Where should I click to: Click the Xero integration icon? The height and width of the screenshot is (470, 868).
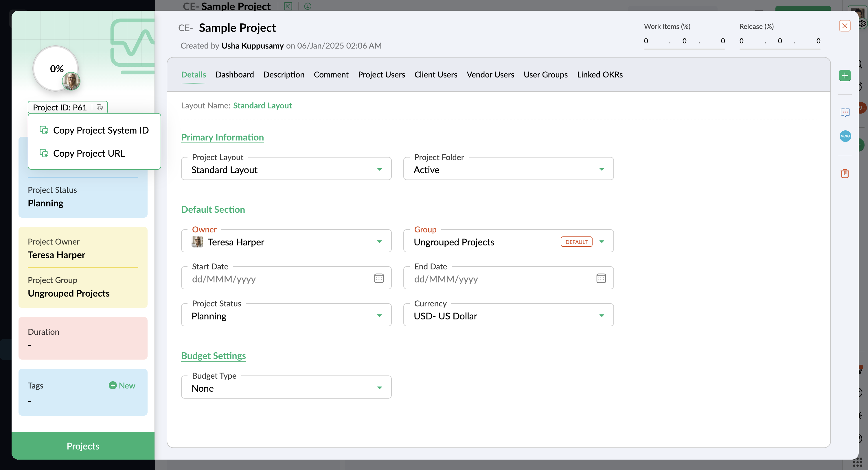pos(845,136)
